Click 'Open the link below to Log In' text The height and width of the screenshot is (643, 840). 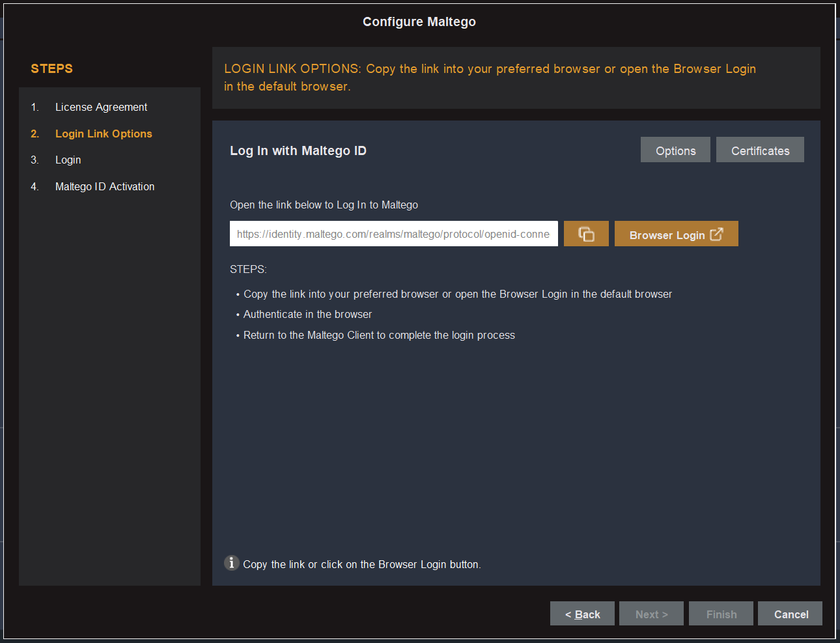pyautogui.click(x=324, y=205)
